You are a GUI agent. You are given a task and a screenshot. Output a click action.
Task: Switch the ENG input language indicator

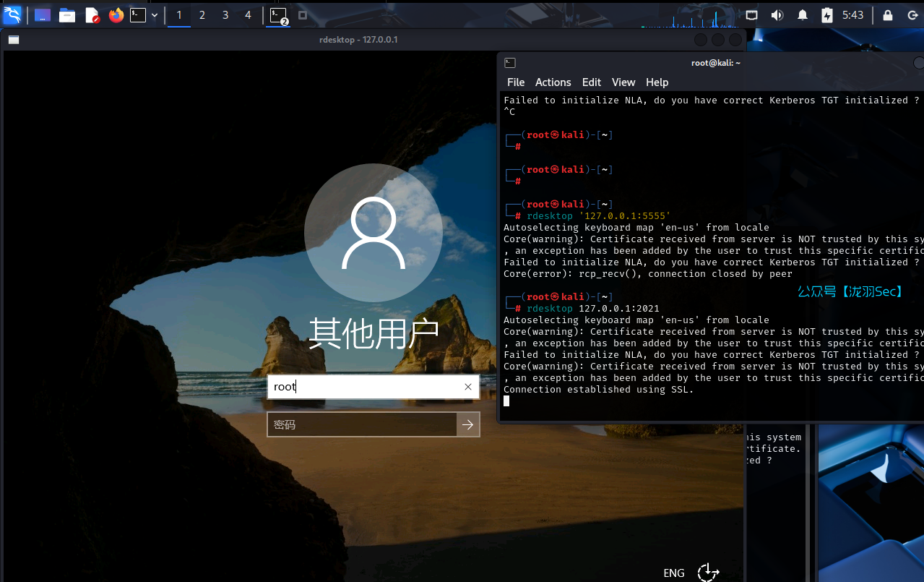point(673,573)
